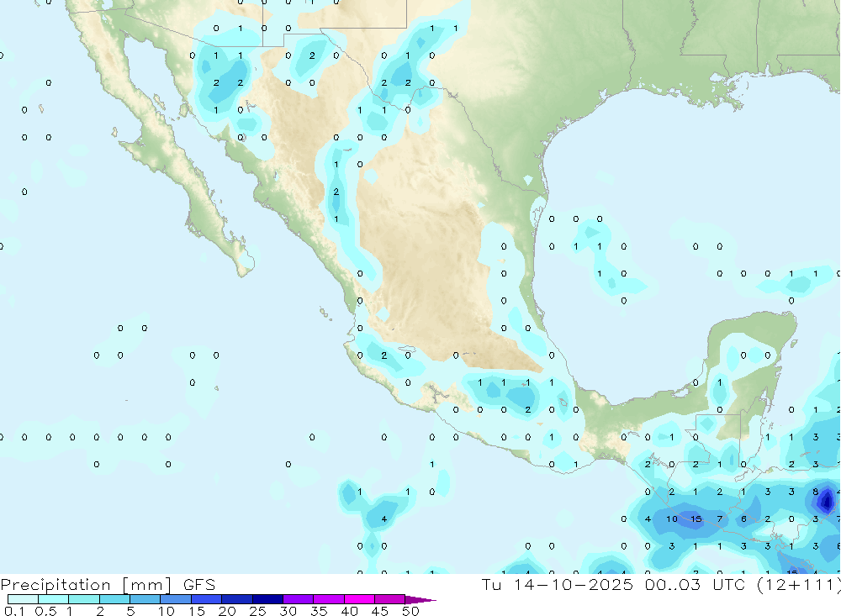Click the '15' map value beside the '10'
This screenshot has height=616, width=841.
(x=696, y=519)
